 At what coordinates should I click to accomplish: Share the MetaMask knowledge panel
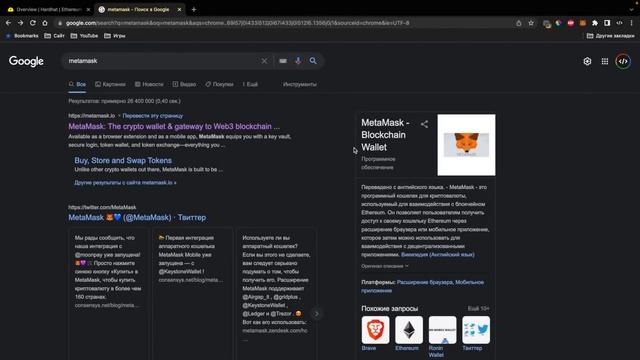pos(424,124)
